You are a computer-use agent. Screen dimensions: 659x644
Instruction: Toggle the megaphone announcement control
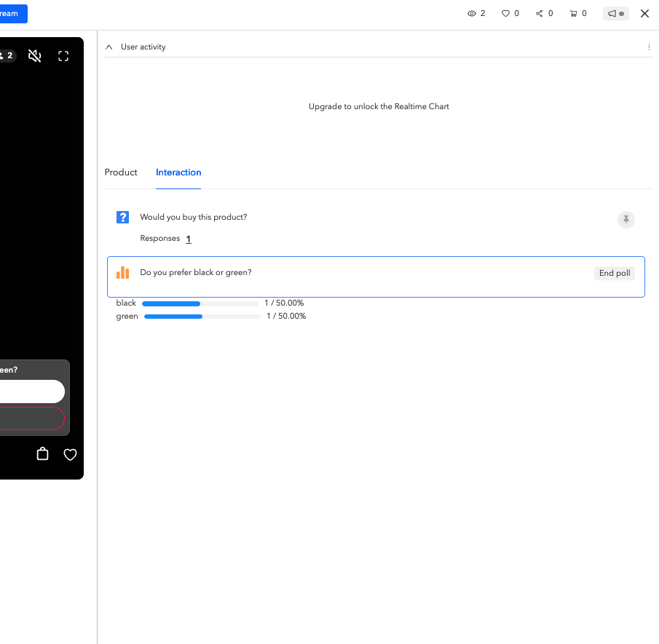[615, 13]
